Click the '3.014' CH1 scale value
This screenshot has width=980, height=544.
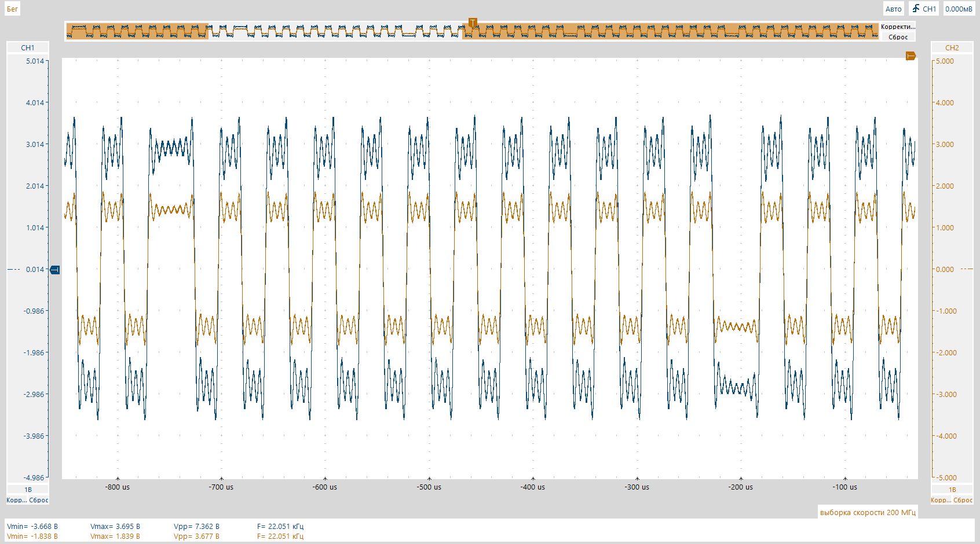pos(35,144)
